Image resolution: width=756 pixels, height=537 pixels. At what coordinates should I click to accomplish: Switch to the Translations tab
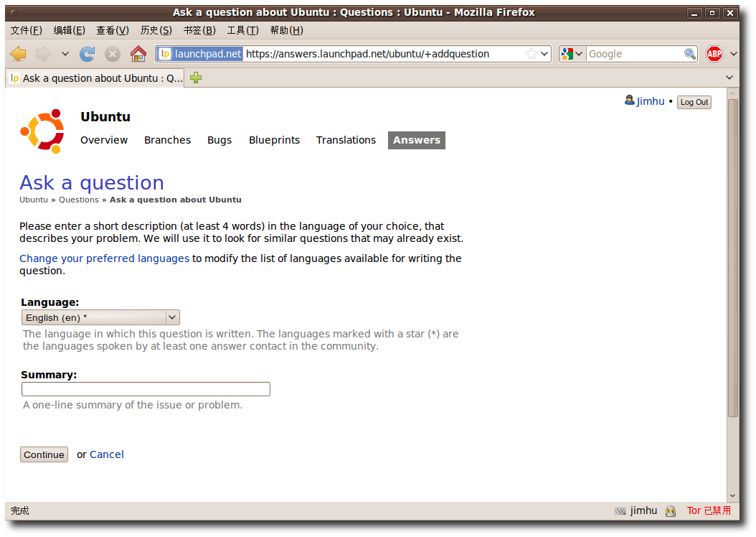(x=346, y=140)
